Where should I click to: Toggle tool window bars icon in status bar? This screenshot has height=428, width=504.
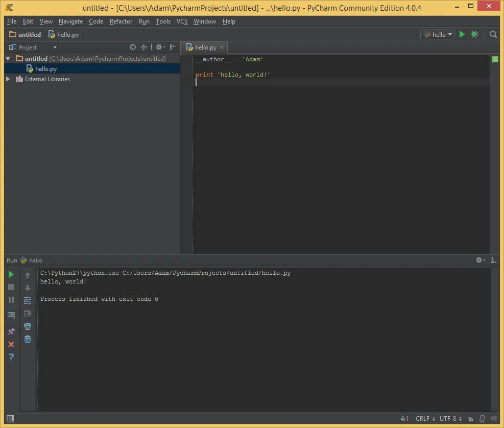[10, 418]
